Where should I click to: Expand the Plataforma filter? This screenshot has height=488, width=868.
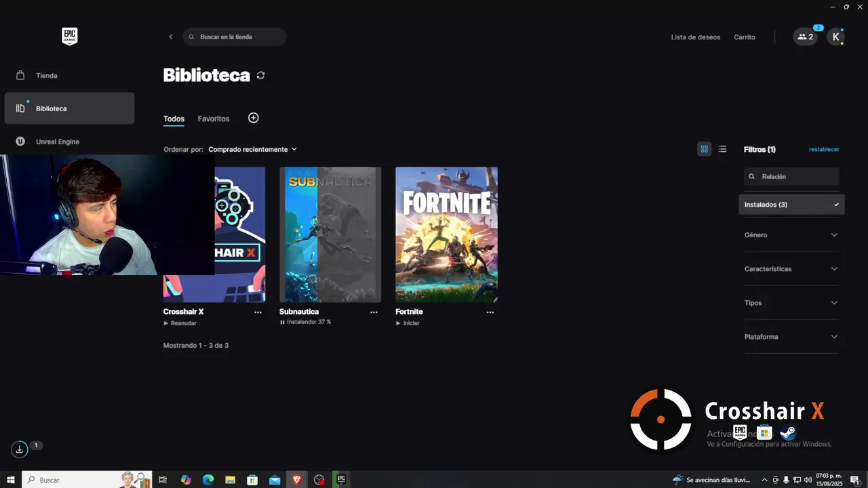tap(791, 337)
